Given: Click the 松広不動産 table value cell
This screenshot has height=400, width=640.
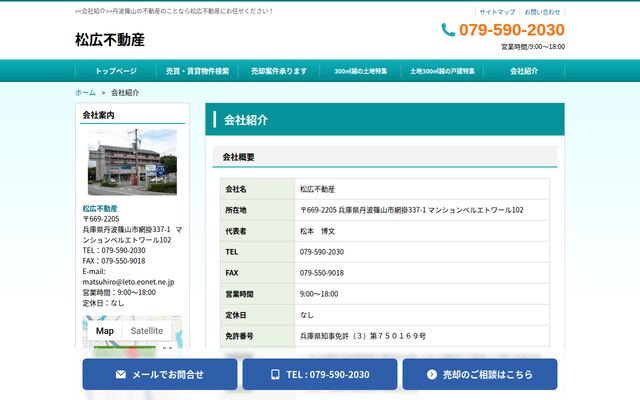Looking at the screenshot, I should click(x=422, y=189).
